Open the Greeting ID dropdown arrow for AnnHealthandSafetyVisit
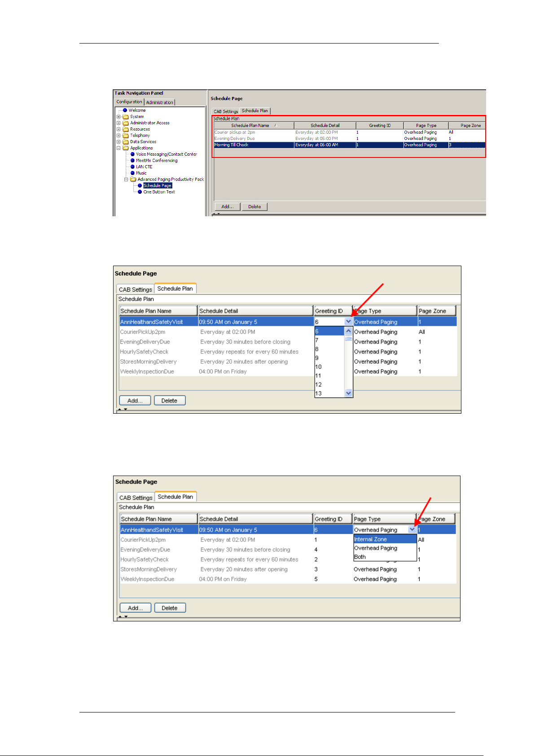This screenshot has height=756, width=535. 349,322
